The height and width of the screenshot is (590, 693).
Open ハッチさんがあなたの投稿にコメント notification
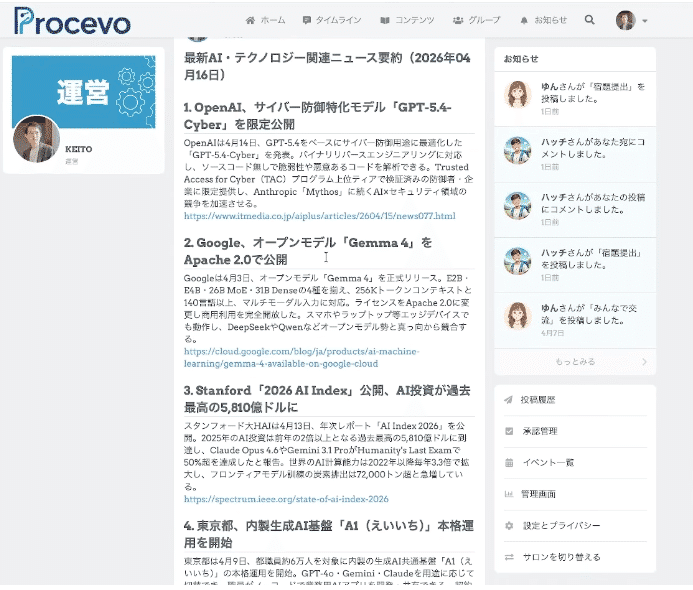[575, 209]
